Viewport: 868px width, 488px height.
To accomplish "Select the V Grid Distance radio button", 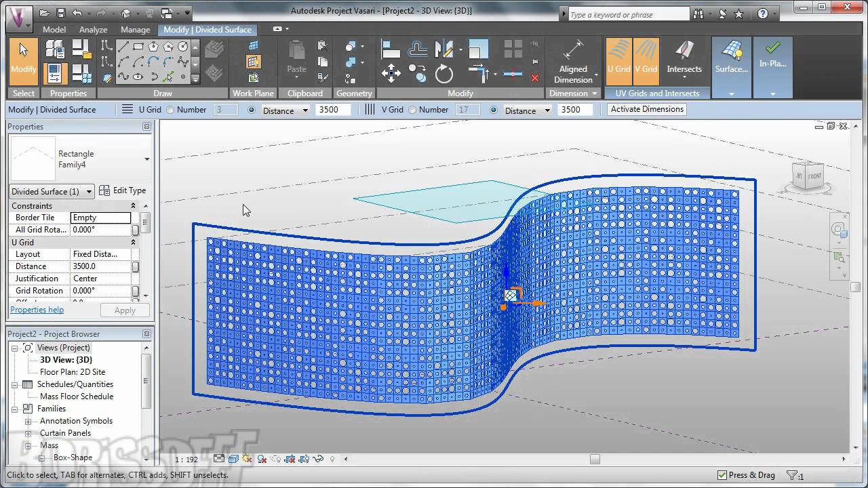I will [x=494, y=110].
